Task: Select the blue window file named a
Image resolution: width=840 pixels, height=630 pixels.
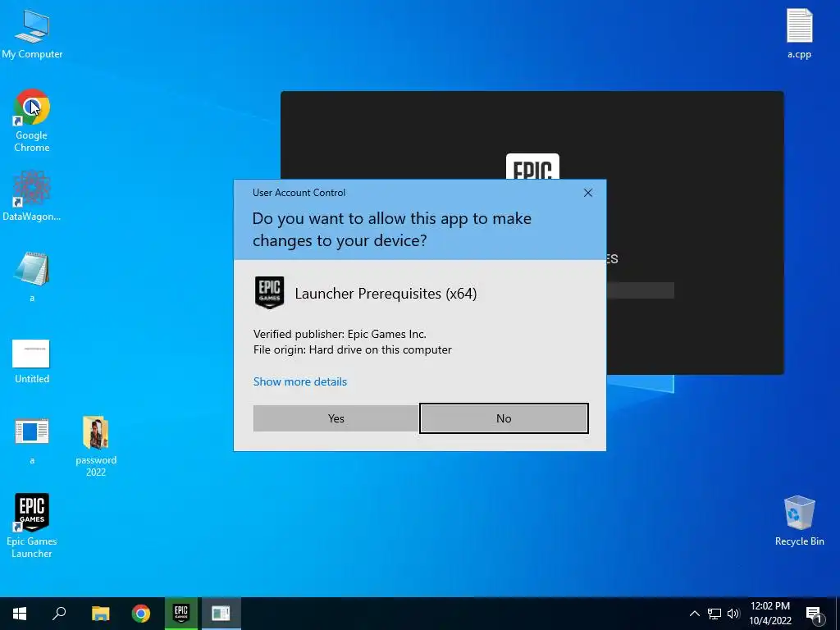Action: pos(32,441)
